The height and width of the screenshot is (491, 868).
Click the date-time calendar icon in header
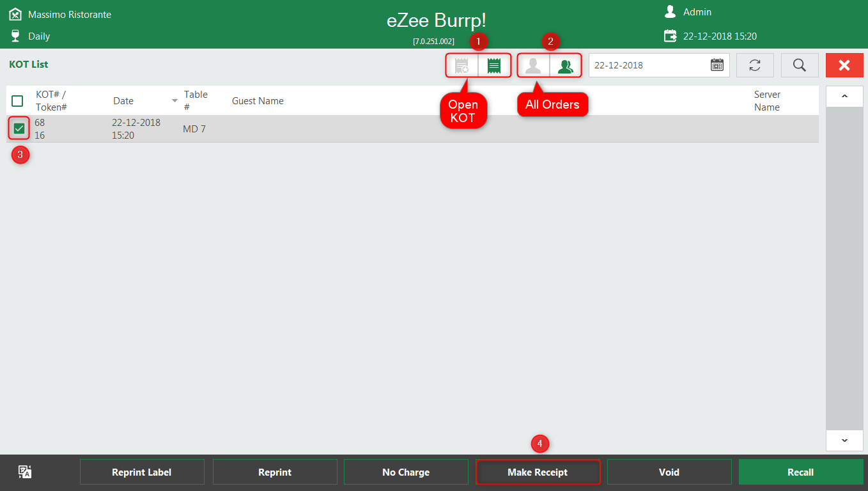coord(670,36)
